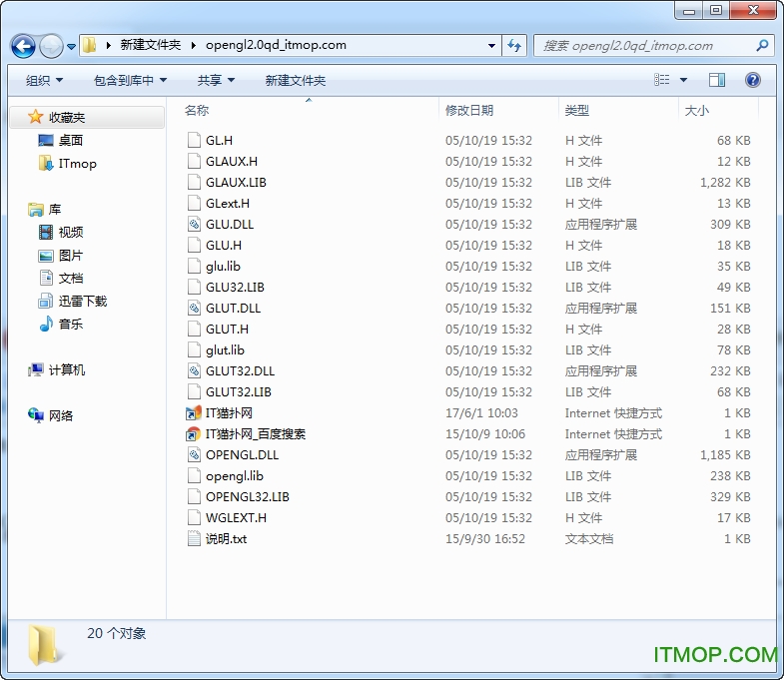The image size is (784, 680).
Task: Toggle the preview pane button
Action: [717, 80]
